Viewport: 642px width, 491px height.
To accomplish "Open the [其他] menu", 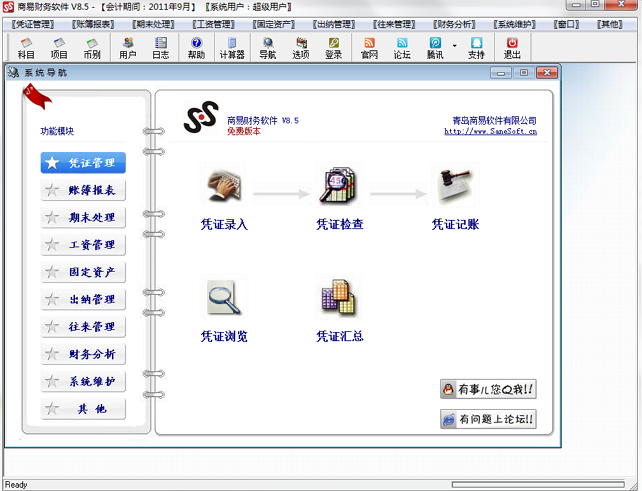I will click(610, 25).
